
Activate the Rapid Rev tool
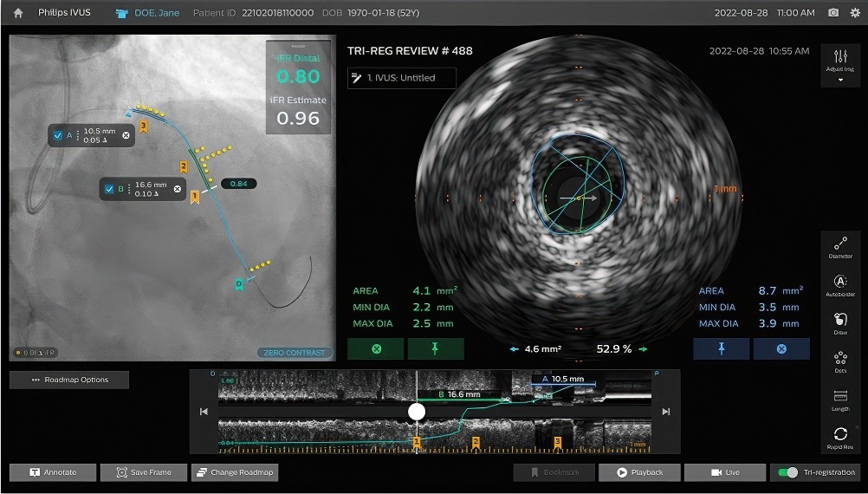pyautogui.click(x=840, y=438)
